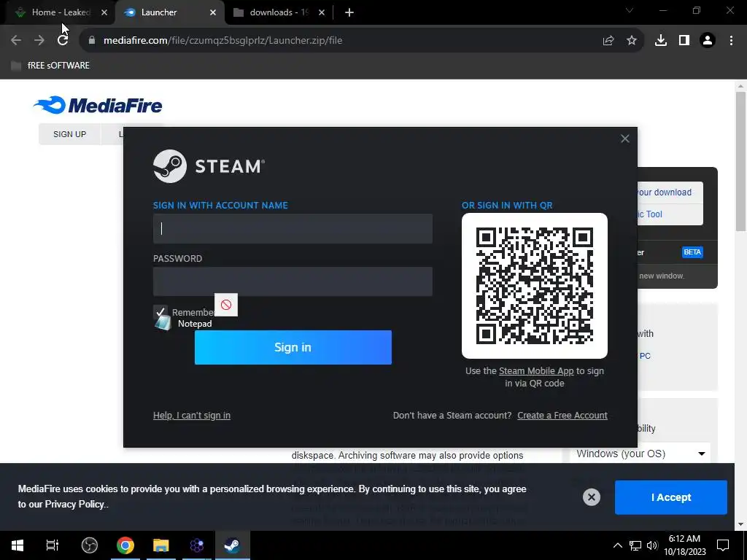Click the "your download" link text
Viewport: 747px width, 560px height.
coord(665,192)
